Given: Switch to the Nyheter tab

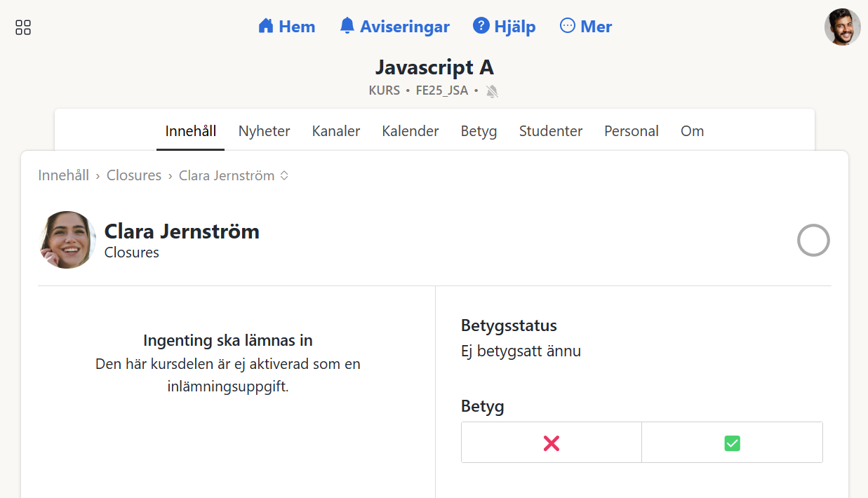Looking at the screenshot, I should 264,131.
